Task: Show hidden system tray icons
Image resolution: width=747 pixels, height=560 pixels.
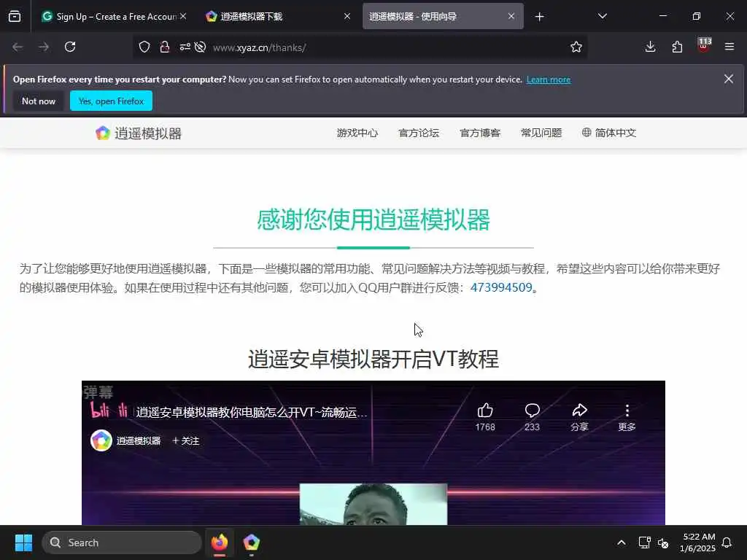Action: [622, 542]
